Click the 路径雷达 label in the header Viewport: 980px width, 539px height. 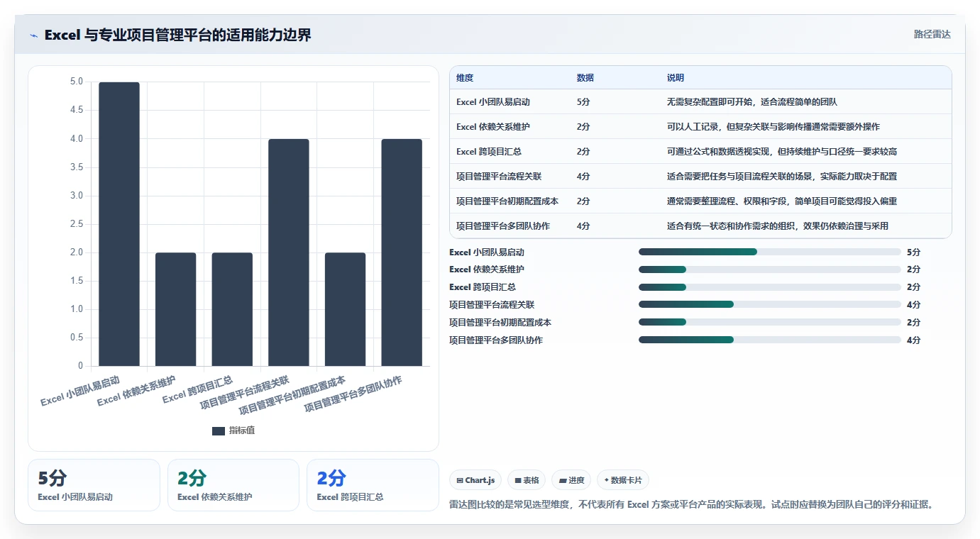point(932,34)
